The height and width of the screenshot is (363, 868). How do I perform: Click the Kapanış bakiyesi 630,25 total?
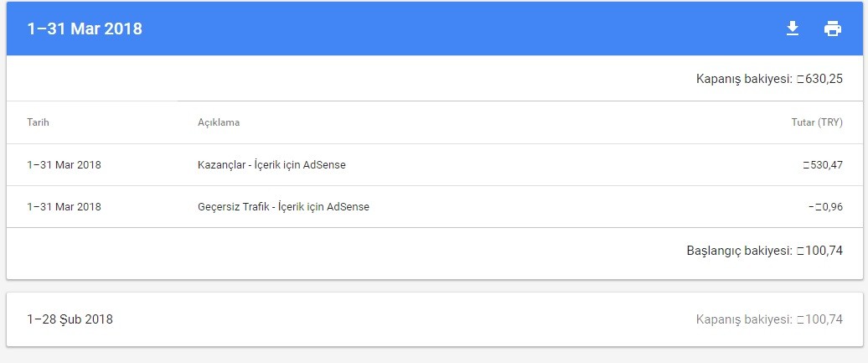pyautogui.click(x=820, y=79)
